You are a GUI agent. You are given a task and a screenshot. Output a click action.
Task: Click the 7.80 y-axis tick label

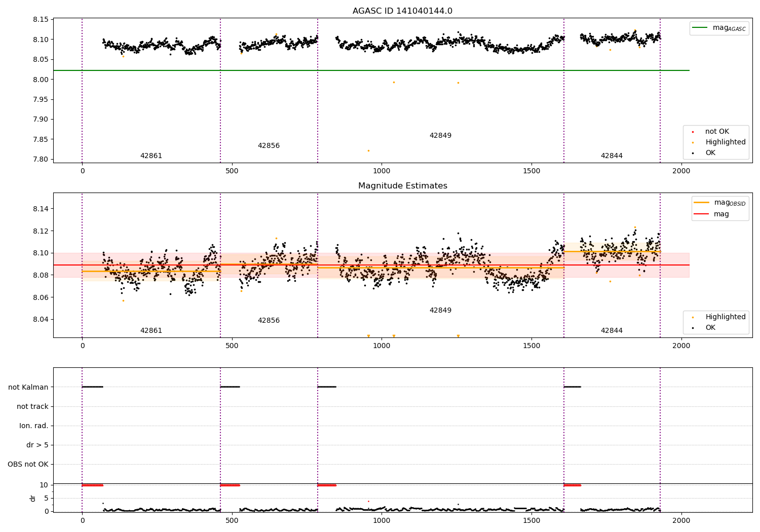pyautogui.click(x=41, y=160)
